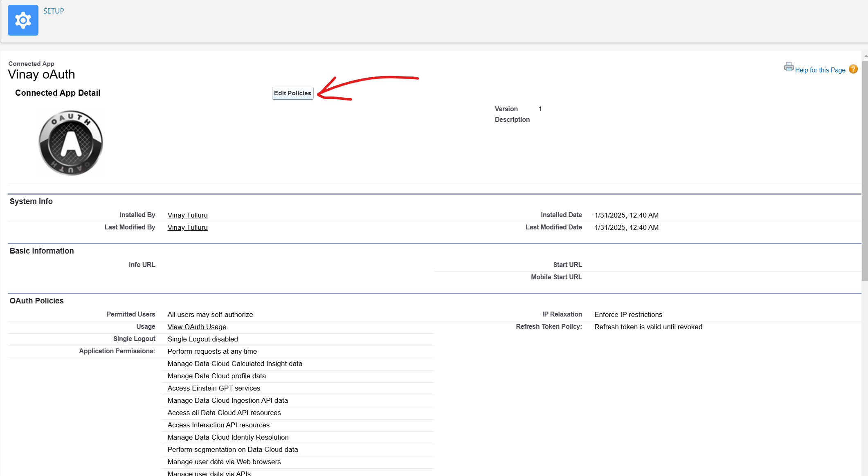Click the Start URL label
Viewport: 868px width, 476px height.
(x=568, y=265)
